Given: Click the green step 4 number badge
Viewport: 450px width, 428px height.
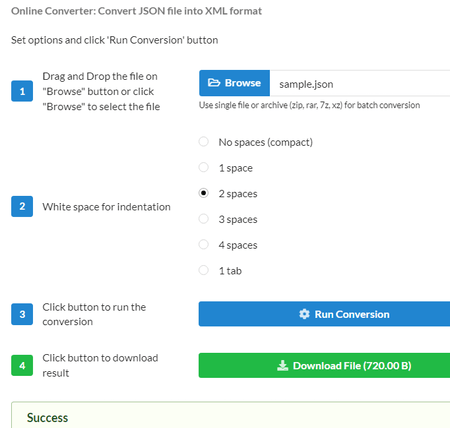Looking at the screenshot, I should (x=22, y=365).
